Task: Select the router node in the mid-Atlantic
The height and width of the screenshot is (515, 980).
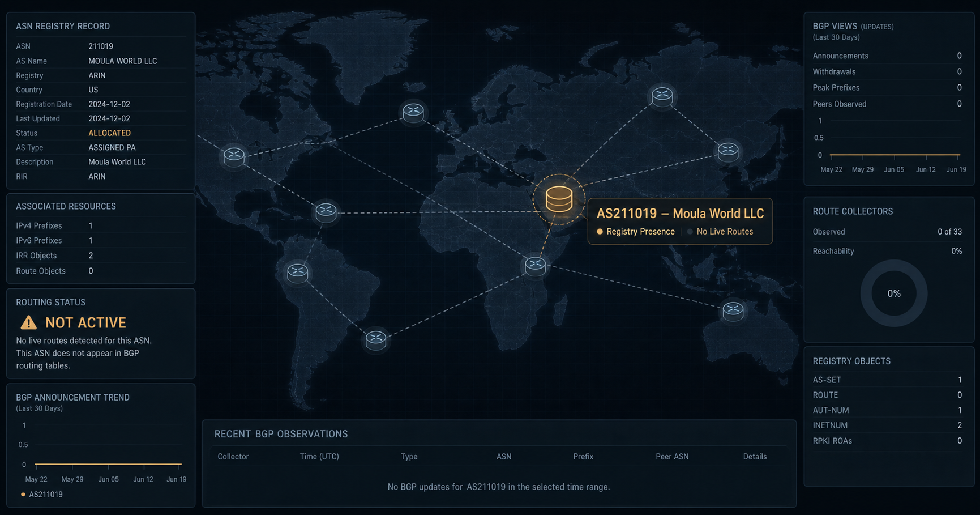Action: point(326,212)
